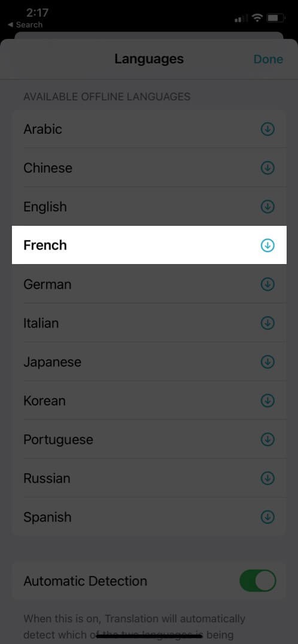Tap the Korean language label

click(x=44, y=400)
